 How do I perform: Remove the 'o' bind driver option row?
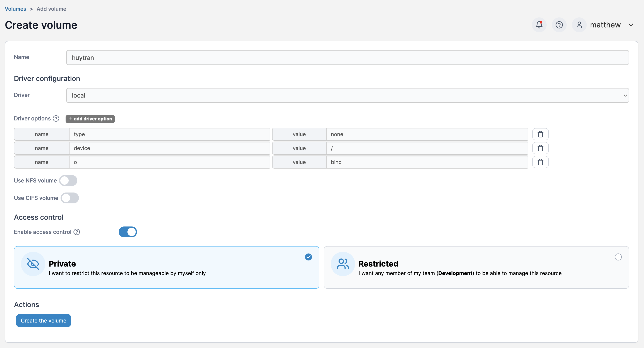(540, 162)
